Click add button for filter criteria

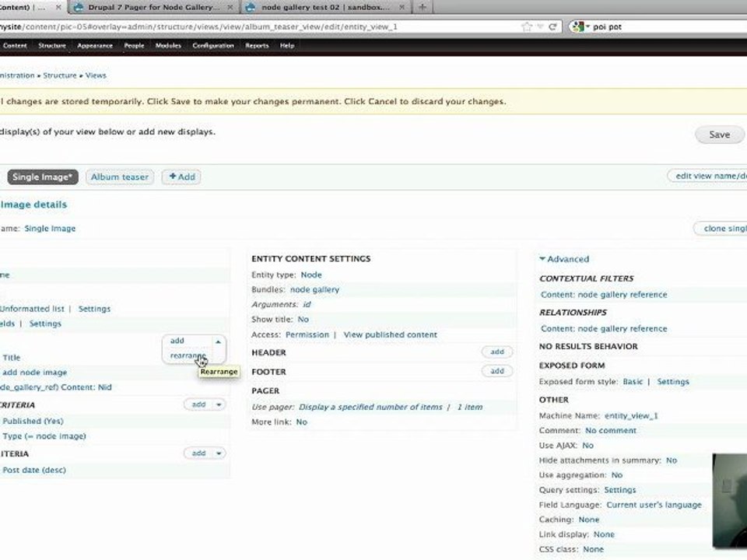click(198, 404)
